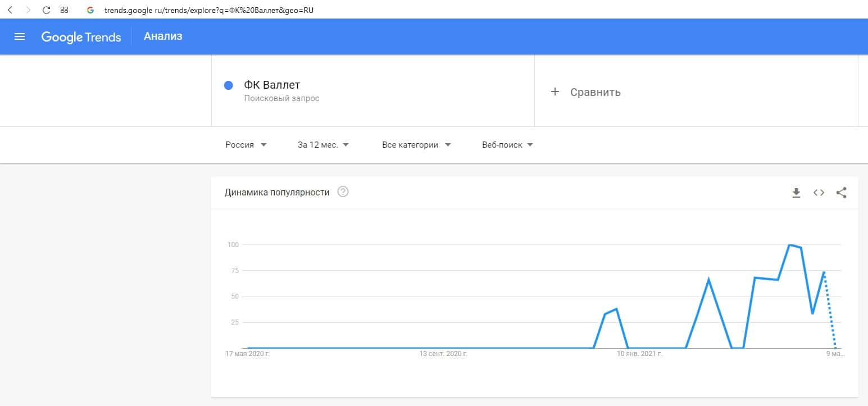Click the address bar URL

point(209,10)
